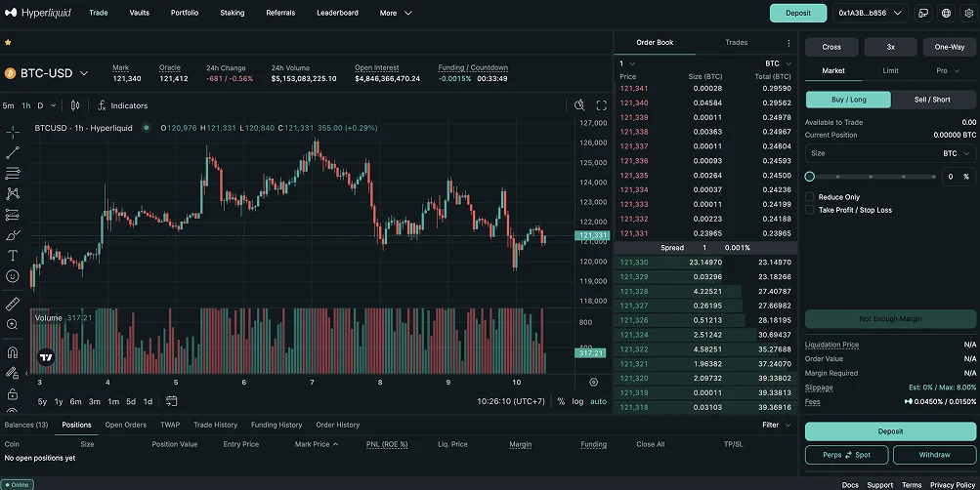Click the header Deposit button
This screenshot has width=980, height=490.
pyautogui.click(x=798, y=13)
